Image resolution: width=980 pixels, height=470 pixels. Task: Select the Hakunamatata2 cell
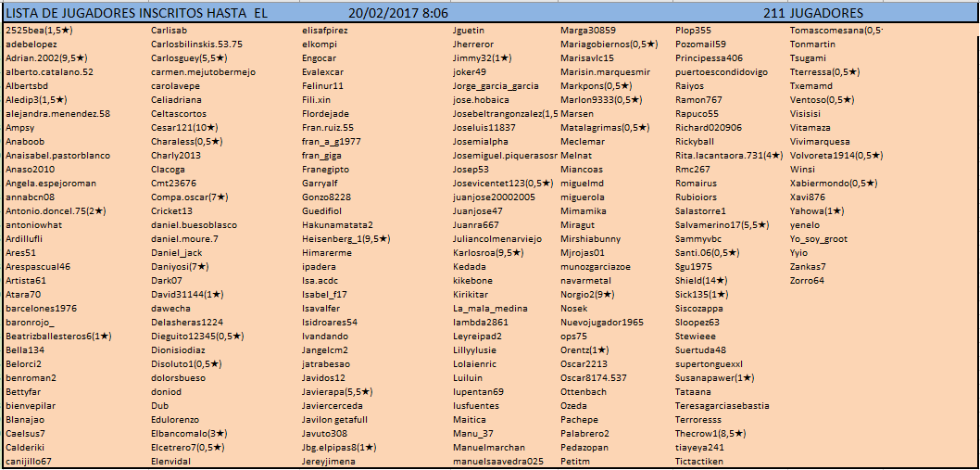tap(337, 224)
